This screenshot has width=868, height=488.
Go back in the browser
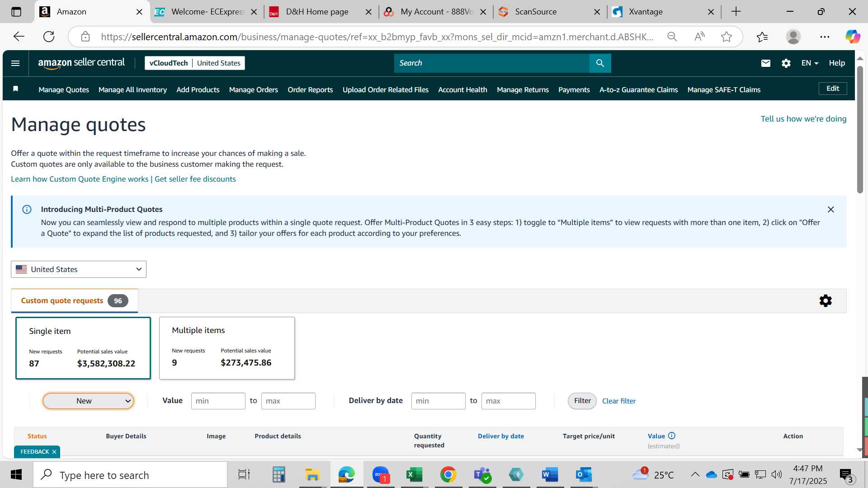click(19, 37)
